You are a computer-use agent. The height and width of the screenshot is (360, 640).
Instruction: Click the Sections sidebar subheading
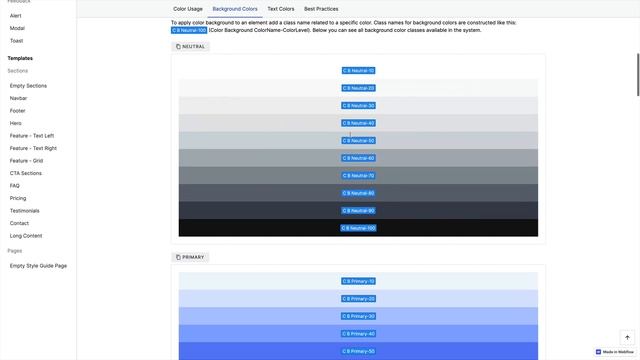coord(18,71)
